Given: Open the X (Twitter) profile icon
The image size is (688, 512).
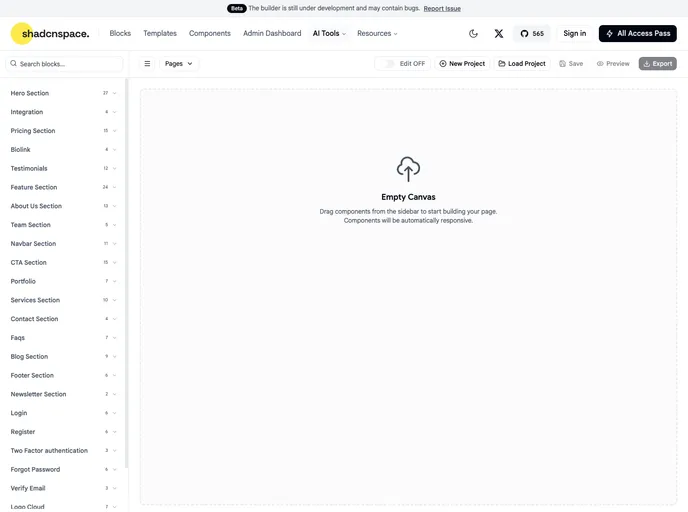Looking at the screenshot, I should (x=499, y=33).
